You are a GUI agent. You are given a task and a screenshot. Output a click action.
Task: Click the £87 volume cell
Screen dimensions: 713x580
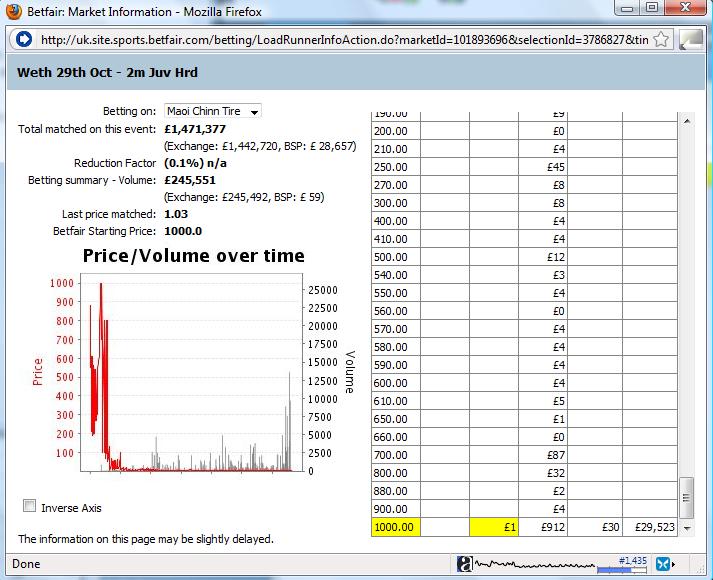pos(543,455)
